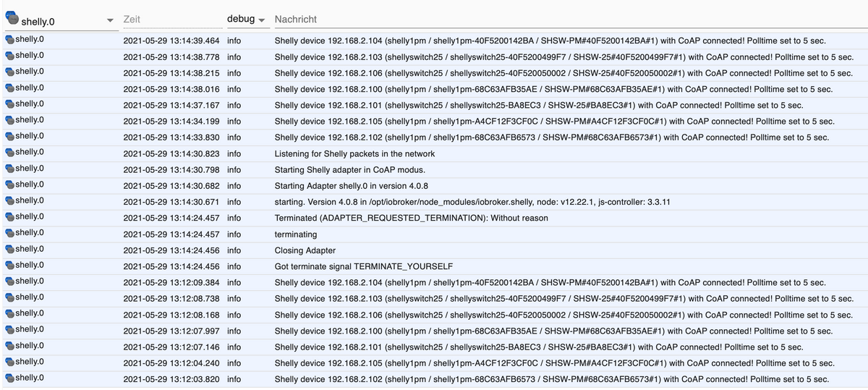
Task: Select message 'Starting Adapter shelly.0 in version 4.0.8'
Action: [x=351, y=186]
